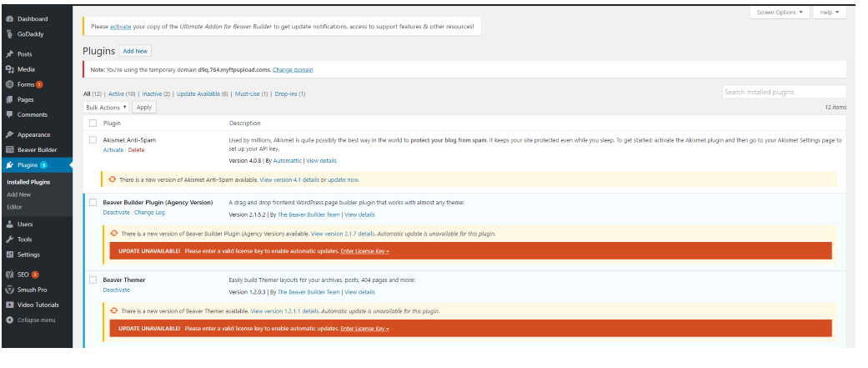The width and height of the screenshot is (868, 368).
Task: Click the Comments bubble icon
Action: (9, 114)
